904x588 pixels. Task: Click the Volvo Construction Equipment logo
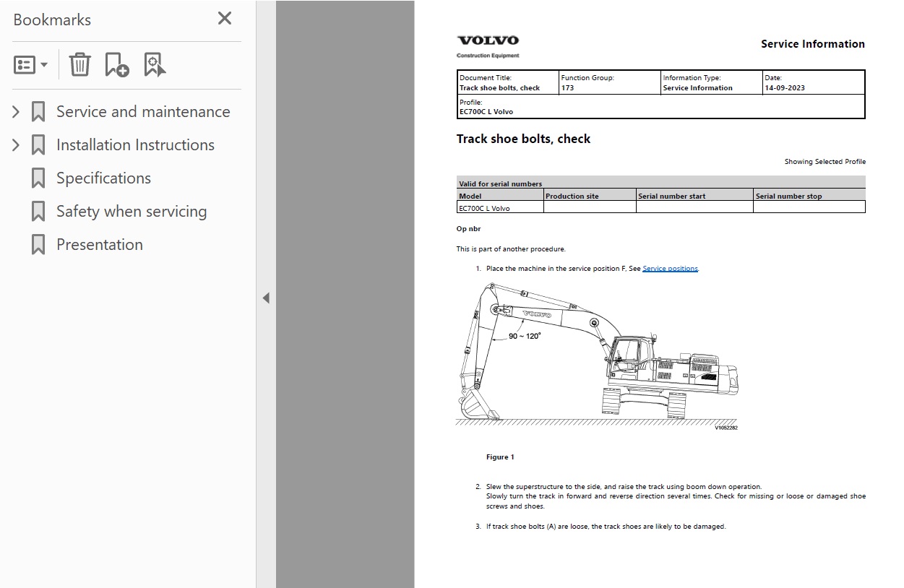tap(488, 46)
